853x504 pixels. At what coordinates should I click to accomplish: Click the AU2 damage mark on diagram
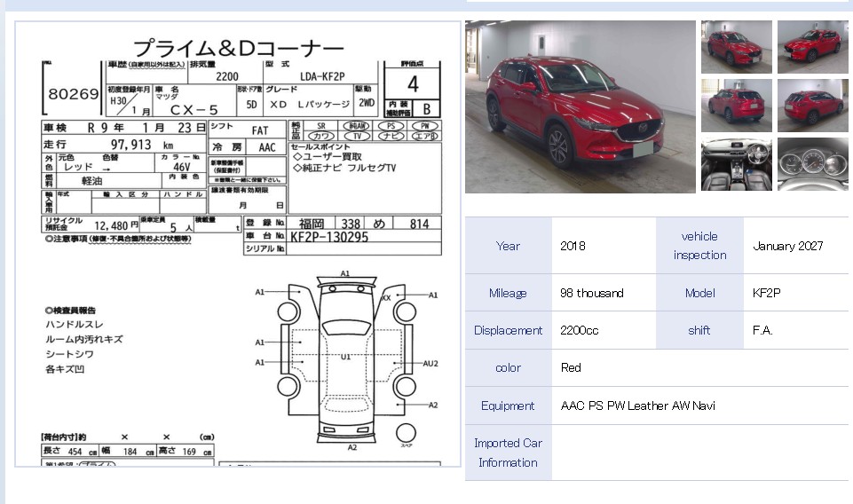pos(430,364)
